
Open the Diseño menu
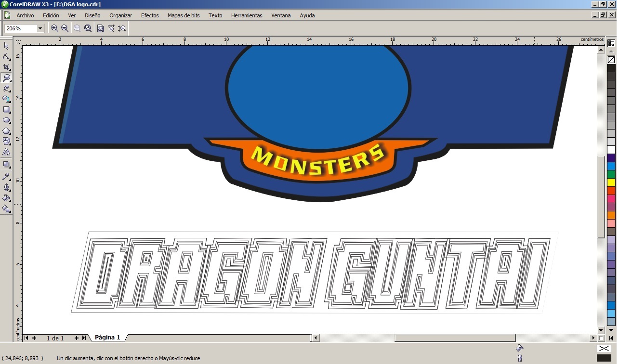point(92,15)
